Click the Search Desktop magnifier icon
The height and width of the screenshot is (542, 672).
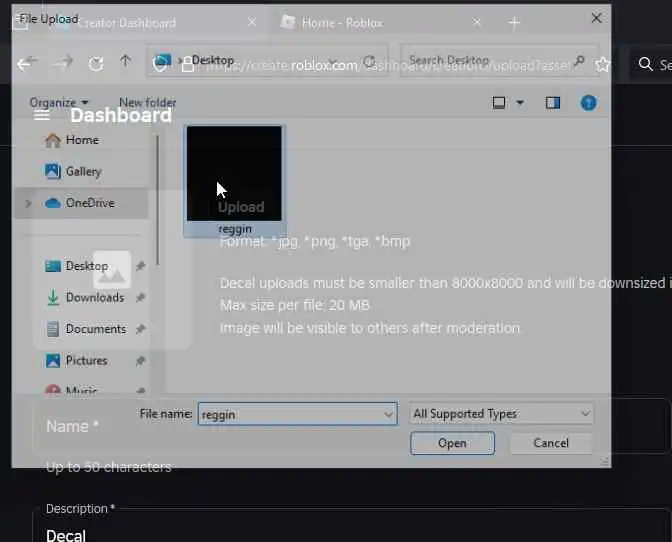[x=579, y=61]
